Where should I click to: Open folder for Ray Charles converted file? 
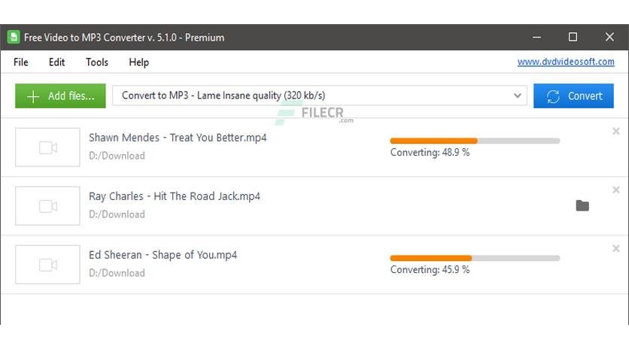pyautogui.click(x=582, y=205)
